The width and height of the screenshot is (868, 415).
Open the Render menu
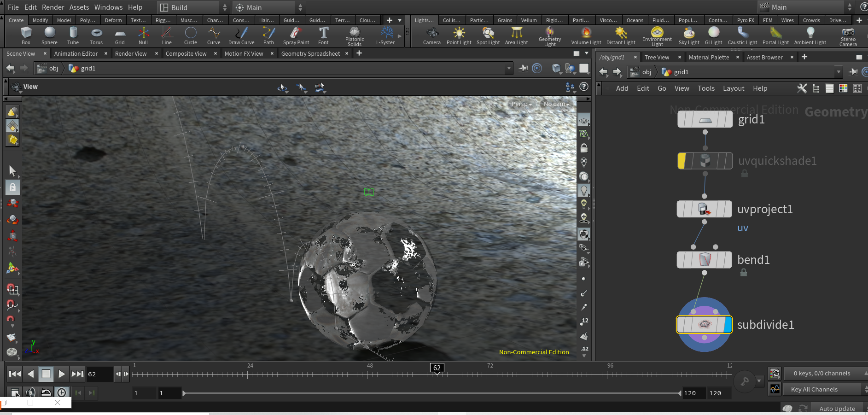click(x=53, y=7)
